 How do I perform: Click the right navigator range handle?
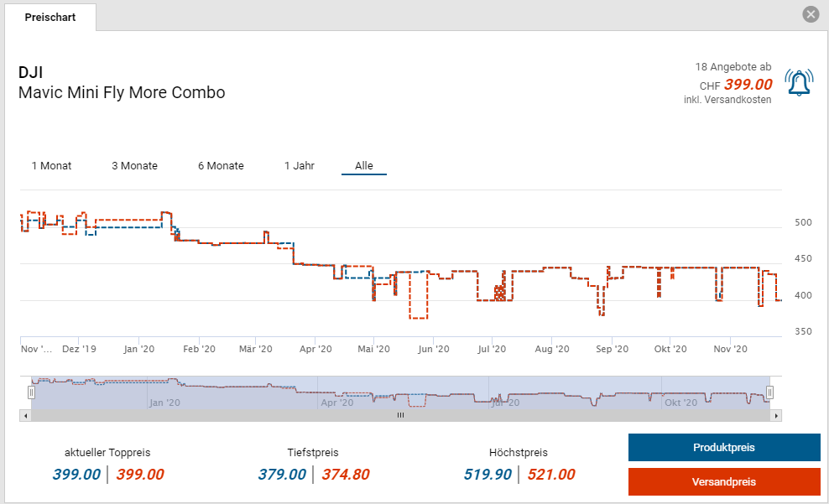point(769,392)
